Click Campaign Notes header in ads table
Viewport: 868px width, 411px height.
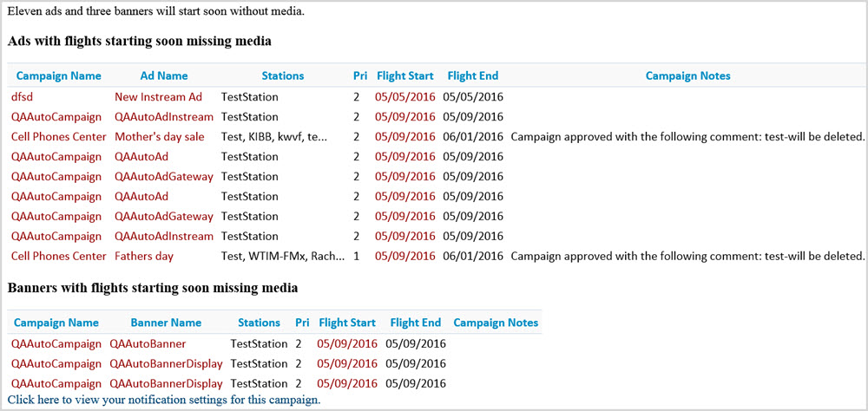pos(687,76)
